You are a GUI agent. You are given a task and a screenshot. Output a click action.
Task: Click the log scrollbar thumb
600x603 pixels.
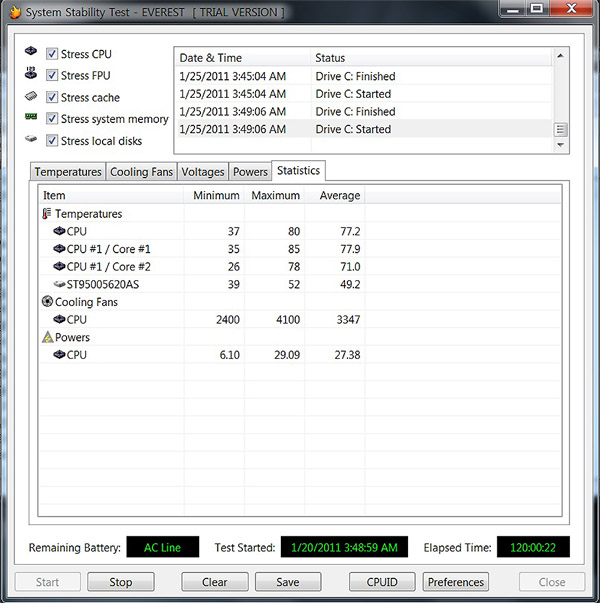click(560, 130)
